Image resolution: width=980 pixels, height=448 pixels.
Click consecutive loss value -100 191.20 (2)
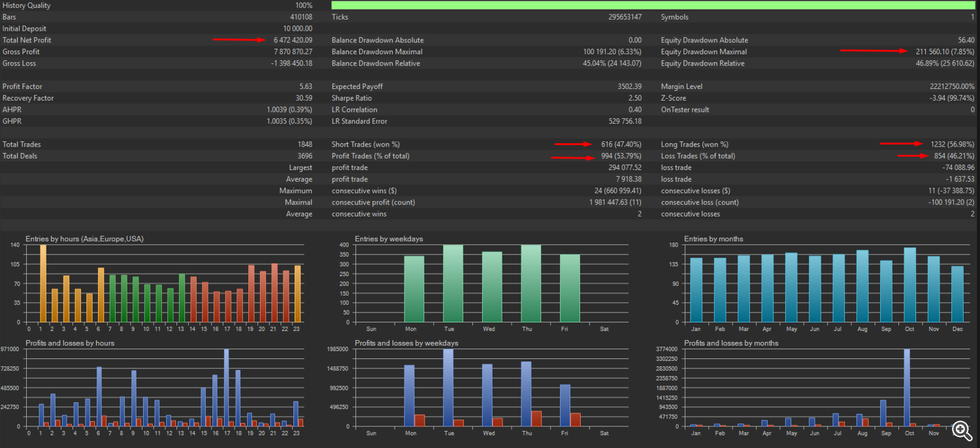click(x=953, y=202)
